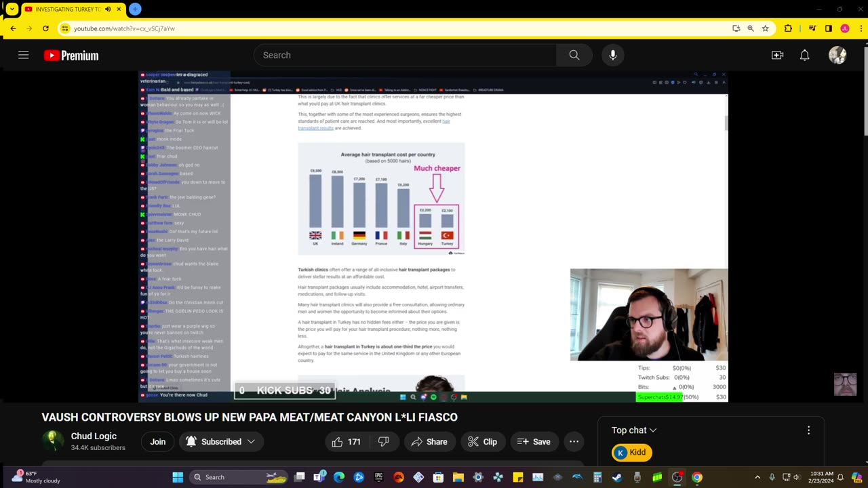
Task: Click Windows taskbar Search box
Action: [x=238, y=477]
